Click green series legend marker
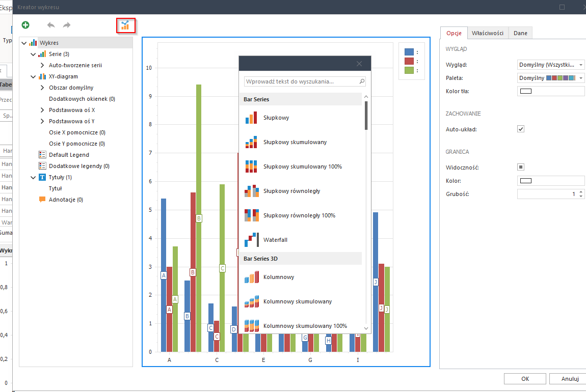The width and height of the screenshot is (586, 392). click(x=409, y=70)
